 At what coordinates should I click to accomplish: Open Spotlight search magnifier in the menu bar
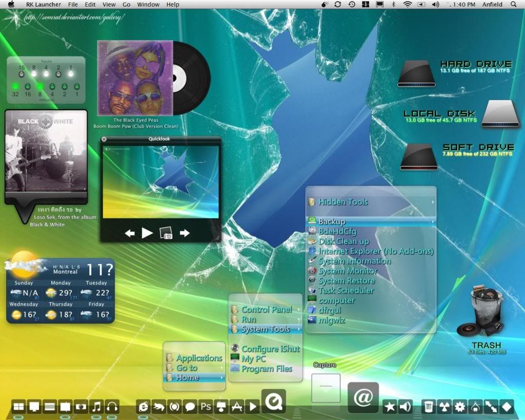click(x=514, y=4)
